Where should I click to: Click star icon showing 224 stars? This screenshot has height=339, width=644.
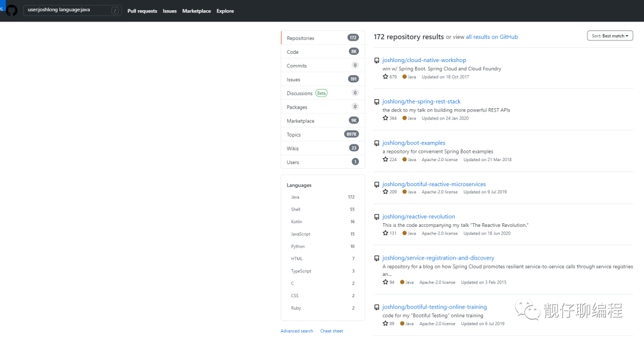click(x=385, y=159)
